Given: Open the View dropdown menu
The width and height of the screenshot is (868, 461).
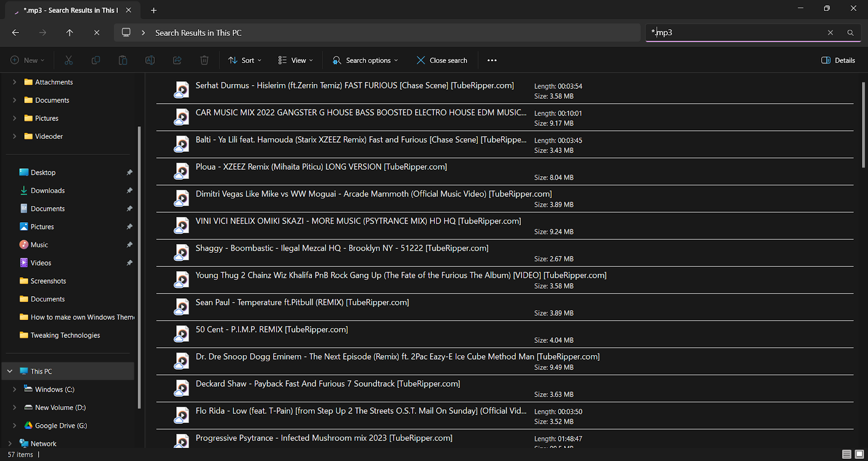Looking at the screenshot, I should click(296, 60).
